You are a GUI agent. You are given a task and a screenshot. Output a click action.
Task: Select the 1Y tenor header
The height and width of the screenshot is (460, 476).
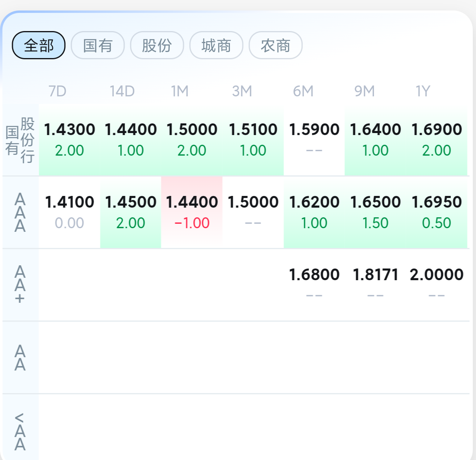click(423, 92)
